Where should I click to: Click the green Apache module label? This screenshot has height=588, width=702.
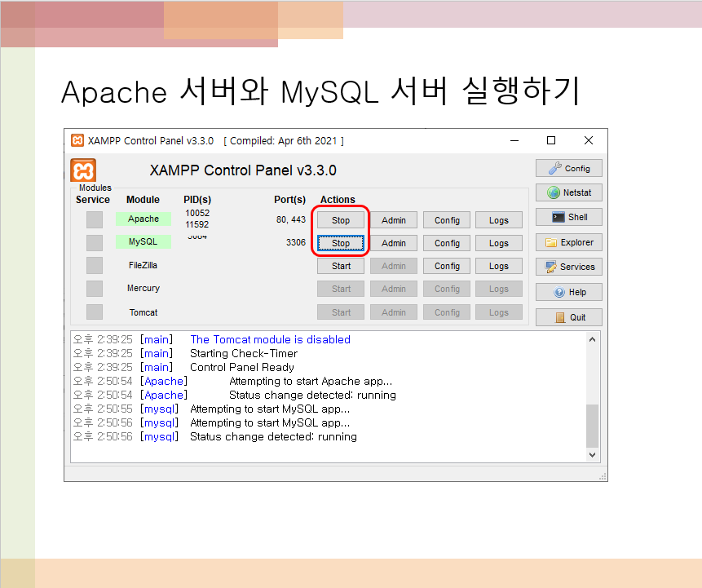pos(143,219)
